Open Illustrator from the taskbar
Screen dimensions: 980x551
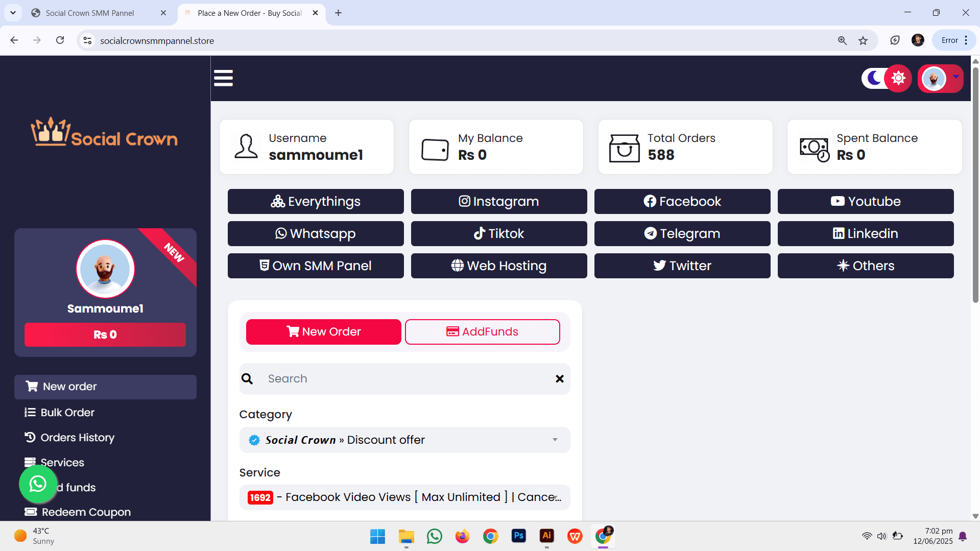pyautogui.click(x=547, y=536)
